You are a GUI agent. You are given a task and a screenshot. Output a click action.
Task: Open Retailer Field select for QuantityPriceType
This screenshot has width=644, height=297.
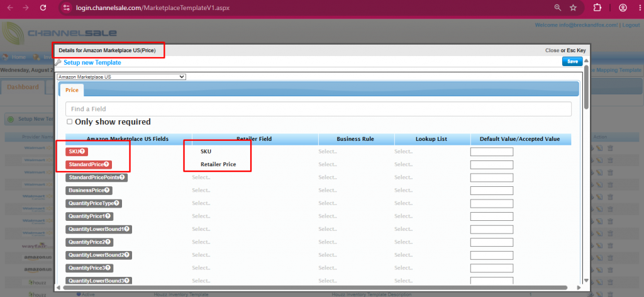tap(201, 203)
